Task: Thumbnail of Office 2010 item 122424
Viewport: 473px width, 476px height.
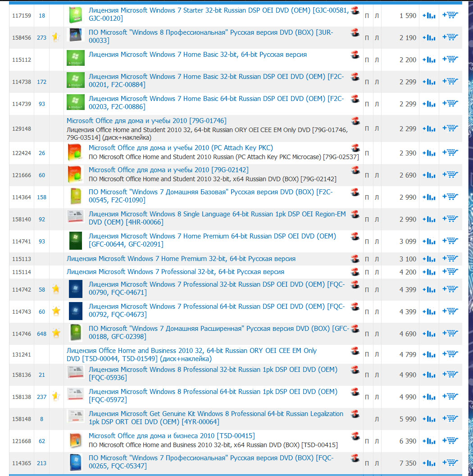Action: [x=76, y=152]
